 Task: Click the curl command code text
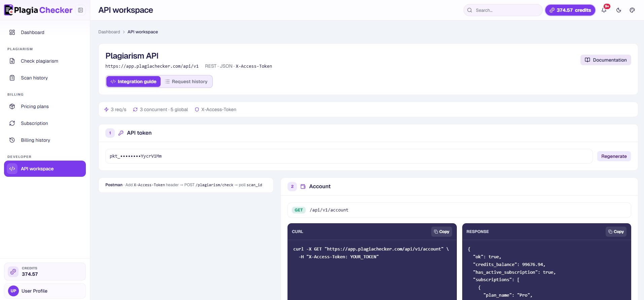click(371, 253)
